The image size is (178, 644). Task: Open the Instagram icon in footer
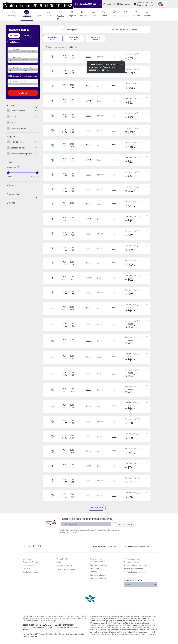(29, 546)
